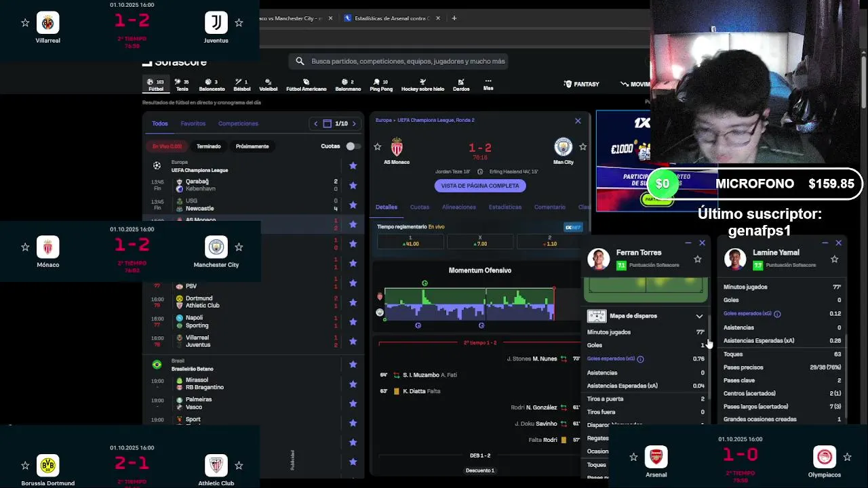
Task: Click the 1XBET odds logo
Action: [x=573, y=227]
